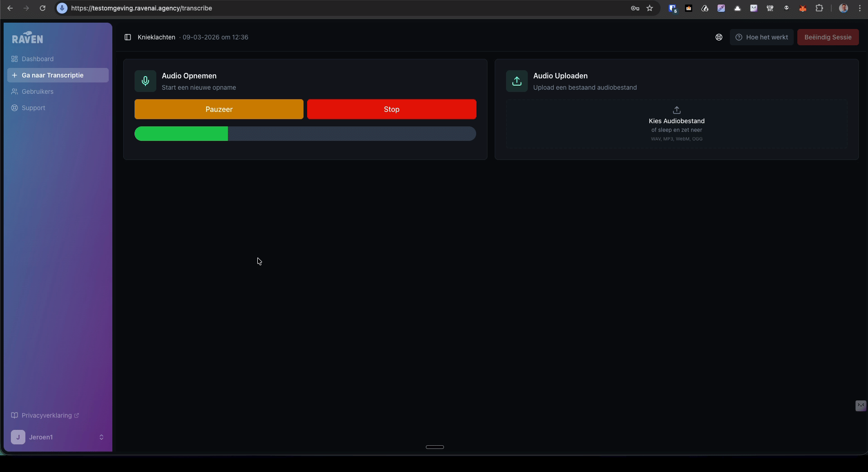Open Chrome three-dot menu

[859, 8]
